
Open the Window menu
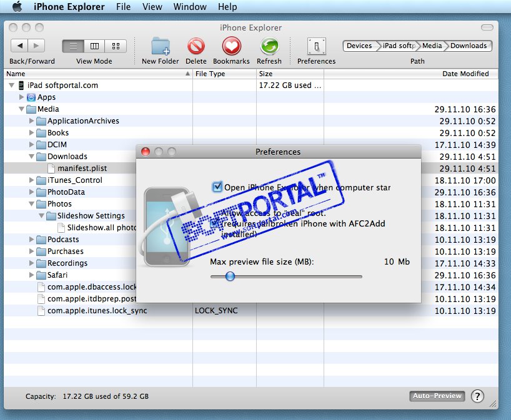[x=190, y=6]
